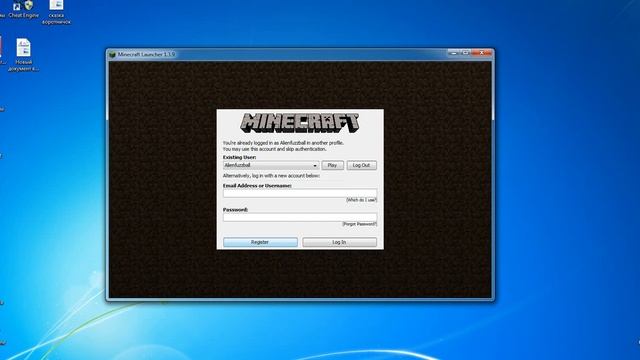Click the Log Out button
640x360 pixels.
361,165
